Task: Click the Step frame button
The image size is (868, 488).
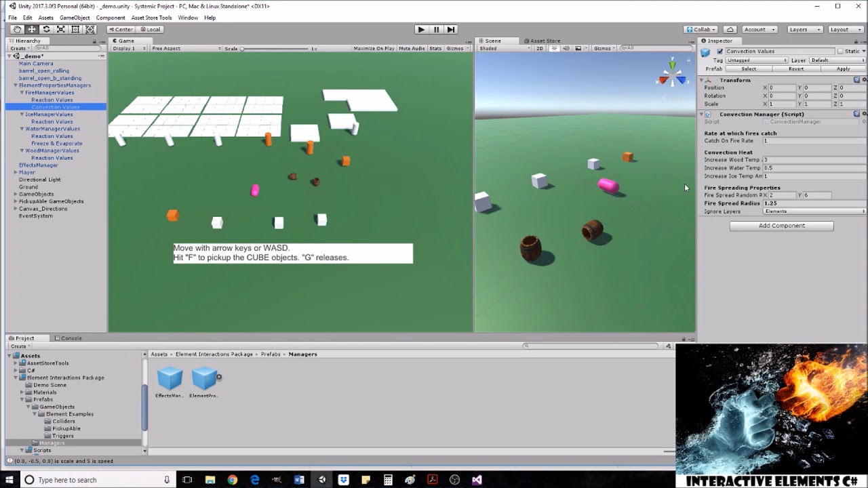Action: point(451,29)
